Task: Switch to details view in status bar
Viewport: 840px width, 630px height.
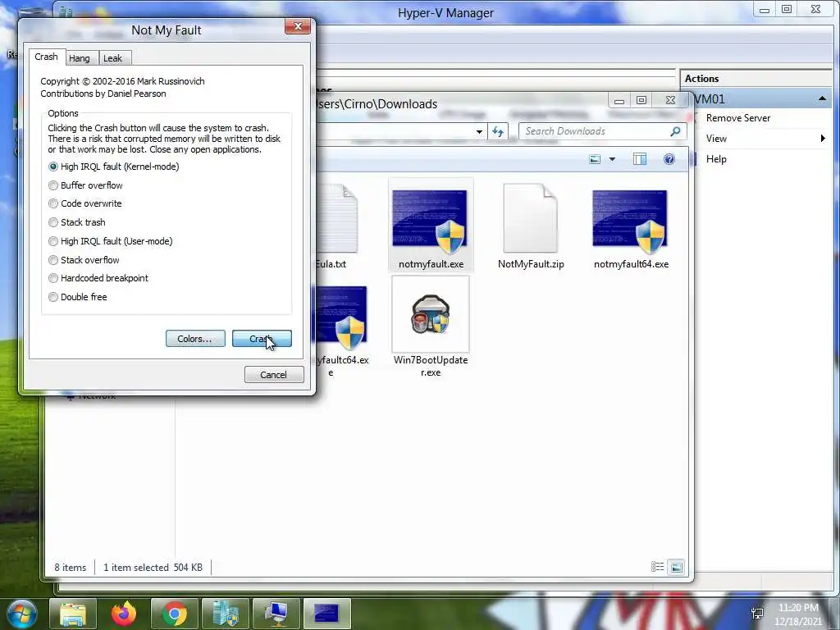Action: pyautogui.click(x=657, y=567)
